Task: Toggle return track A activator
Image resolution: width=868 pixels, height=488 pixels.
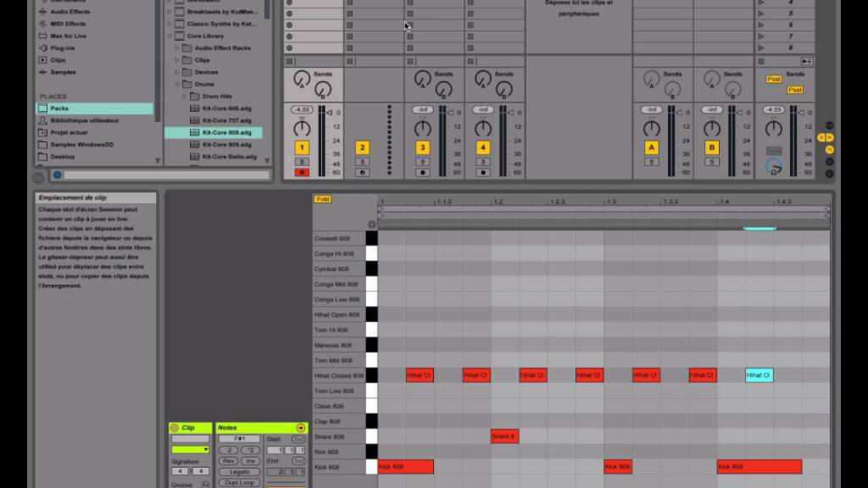Action: 652,147
